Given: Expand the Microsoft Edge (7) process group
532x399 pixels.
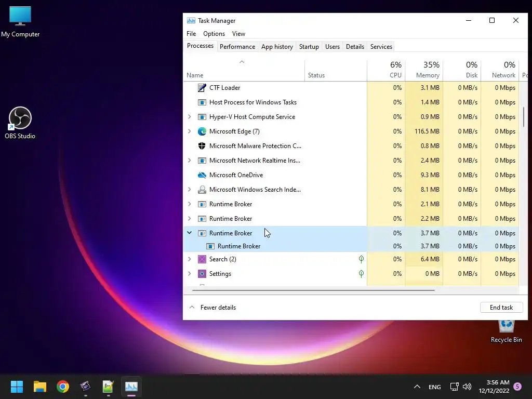Looking at the screenshot, I should pos(190,131).
